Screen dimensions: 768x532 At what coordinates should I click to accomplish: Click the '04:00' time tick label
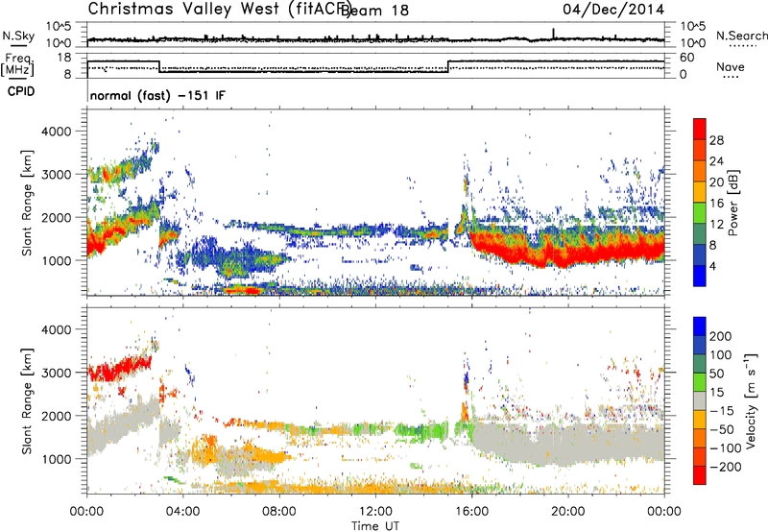point(182,512)
